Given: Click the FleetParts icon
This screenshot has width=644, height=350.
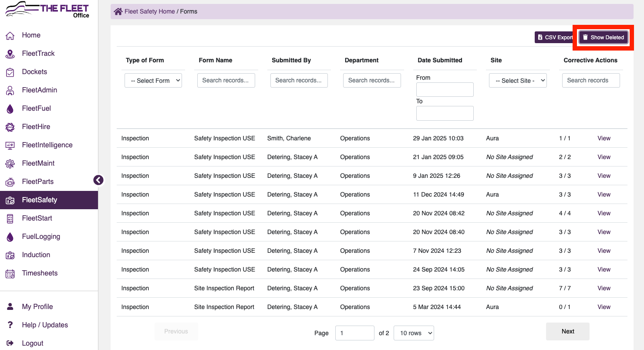Looking at the screenshot, I should point(10,182).
